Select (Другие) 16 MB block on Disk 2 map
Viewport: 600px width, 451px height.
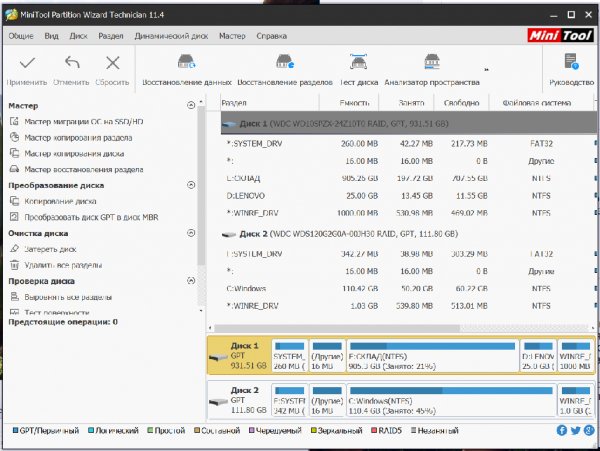click(327, 400)
